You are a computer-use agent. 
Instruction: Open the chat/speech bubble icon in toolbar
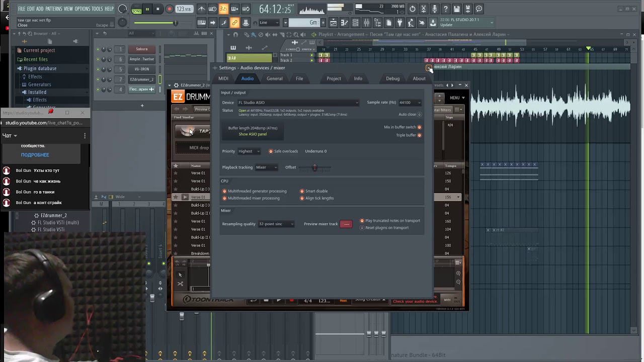click(x=479, y=9)
